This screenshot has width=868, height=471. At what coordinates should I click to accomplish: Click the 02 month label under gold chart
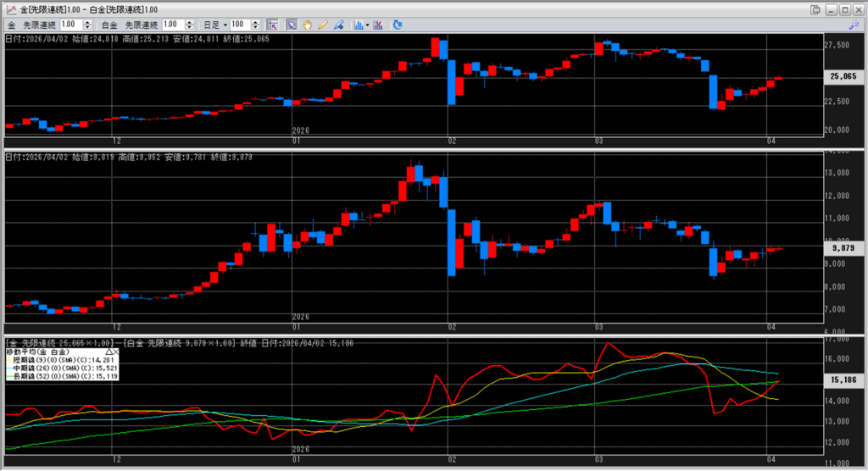453,141
